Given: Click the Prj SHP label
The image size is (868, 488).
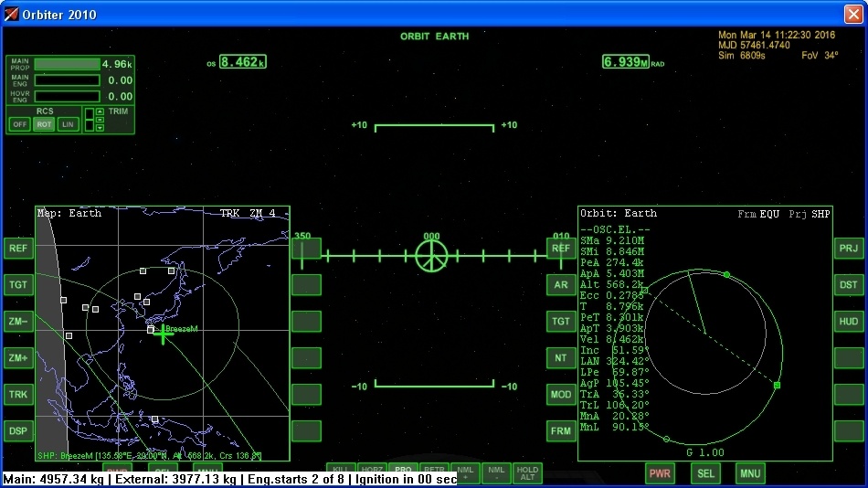Looking at the screenshot, I should coord(810,214).
